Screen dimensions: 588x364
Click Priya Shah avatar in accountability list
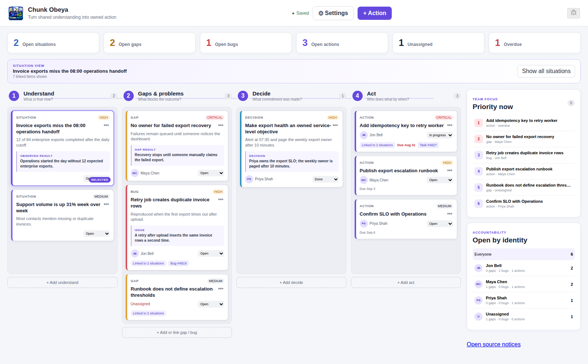coord(478,300)
